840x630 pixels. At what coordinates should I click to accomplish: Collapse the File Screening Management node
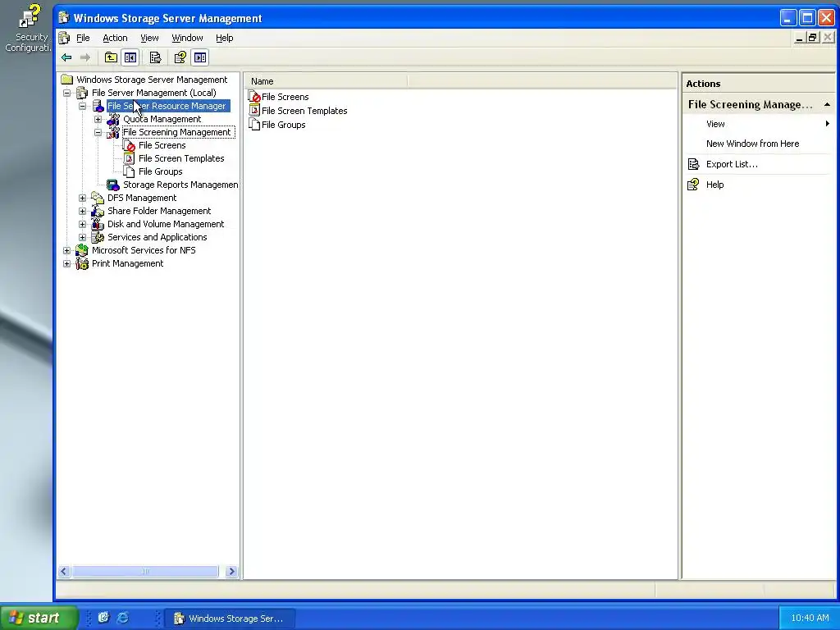click(98, 132)
